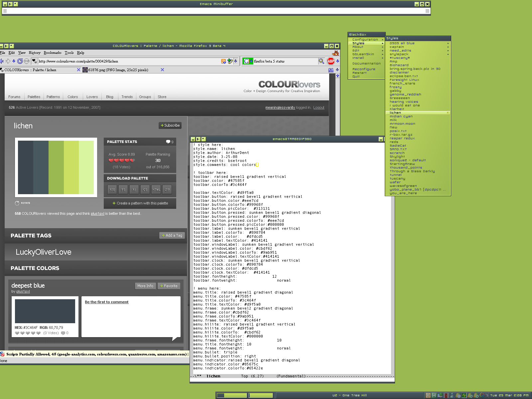
Task: Open the History menu in Firefox
Action: click(35, 53)
